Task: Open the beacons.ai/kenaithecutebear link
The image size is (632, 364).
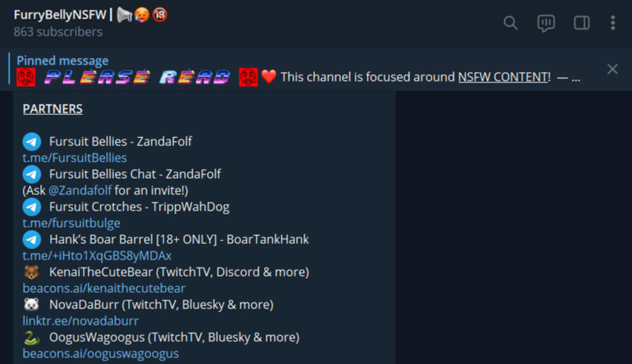Action: click(104, 288)
